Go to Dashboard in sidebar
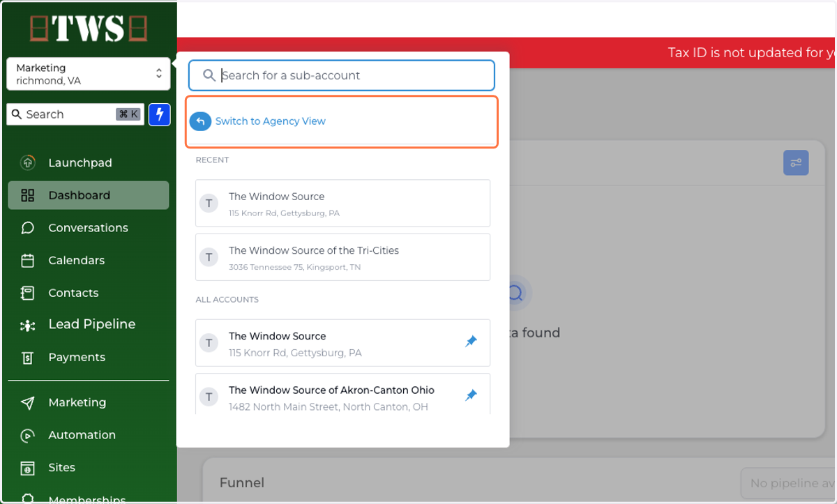Screen dimensions: 837x504 89,195
